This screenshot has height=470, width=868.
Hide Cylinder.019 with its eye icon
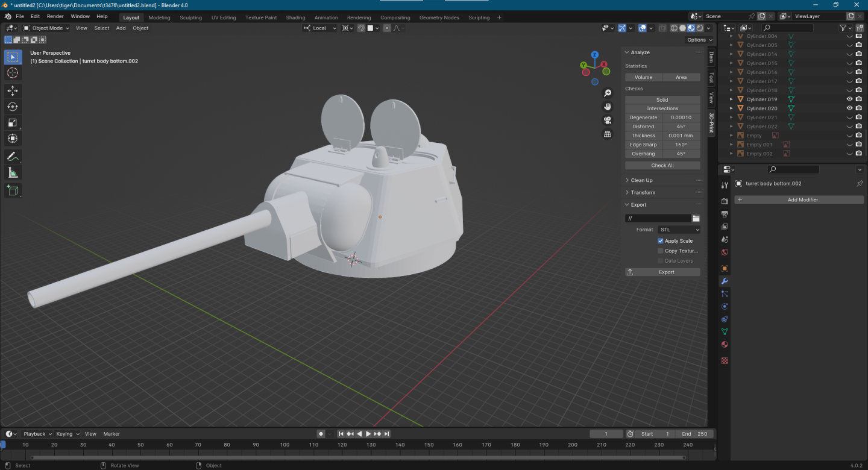pyautogui.click(x=850, y=99)
